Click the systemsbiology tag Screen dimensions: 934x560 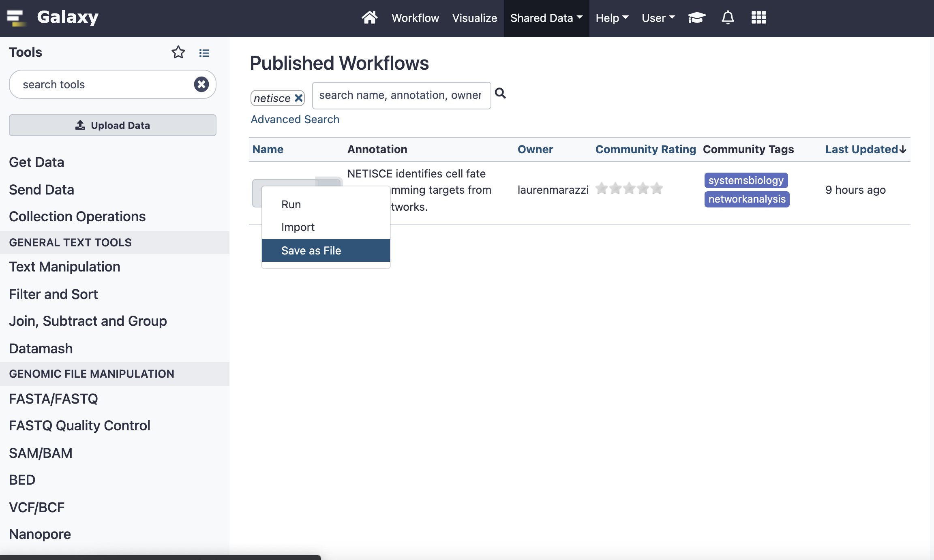tap(746, 180)
